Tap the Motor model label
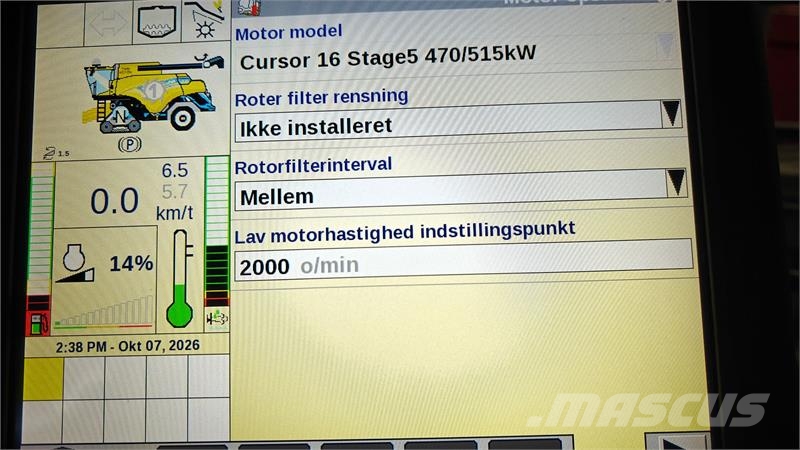800x450 pixels. tap(289, 33)
